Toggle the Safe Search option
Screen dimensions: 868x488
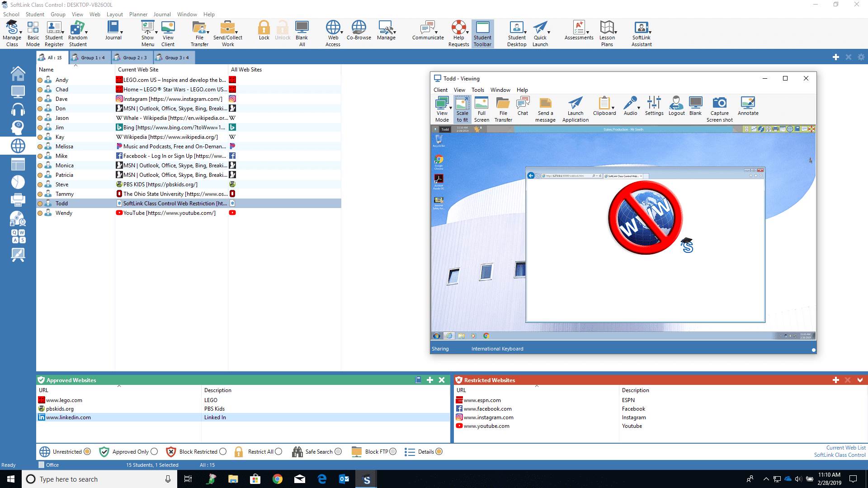338,451
